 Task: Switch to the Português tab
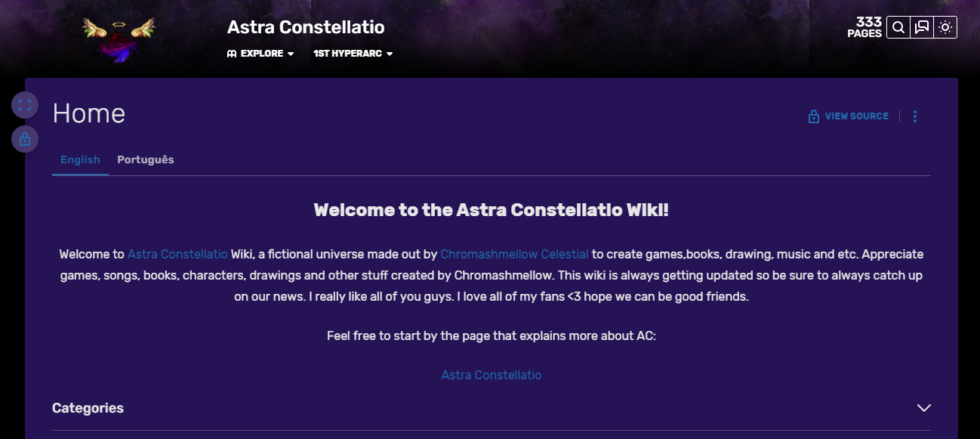(146, 159)
